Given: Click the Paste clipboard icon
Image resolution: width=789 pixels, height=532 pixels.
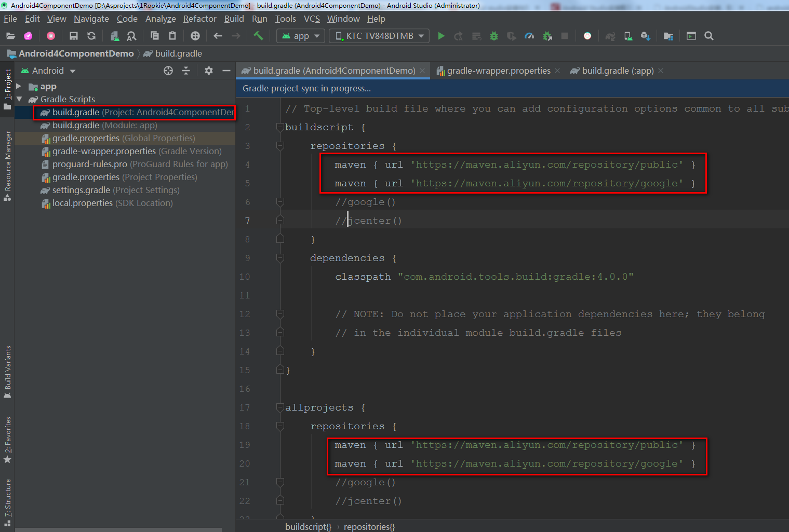Looking at the screenshot, I should [172, 36].
